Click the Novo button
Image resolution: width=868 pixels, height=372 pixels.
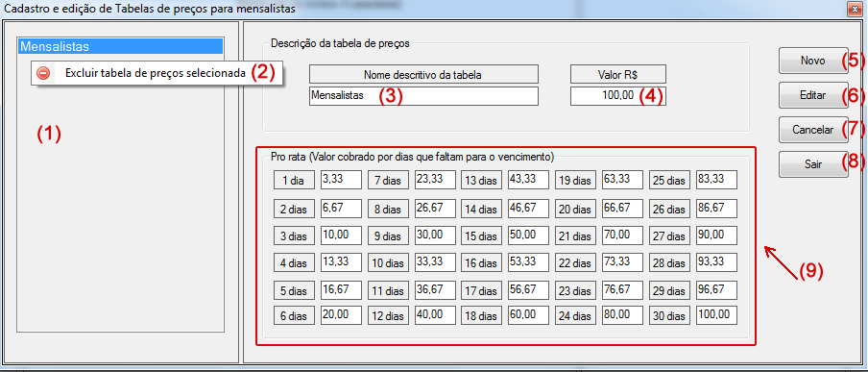pyautogui.click(x=813, y=61)
